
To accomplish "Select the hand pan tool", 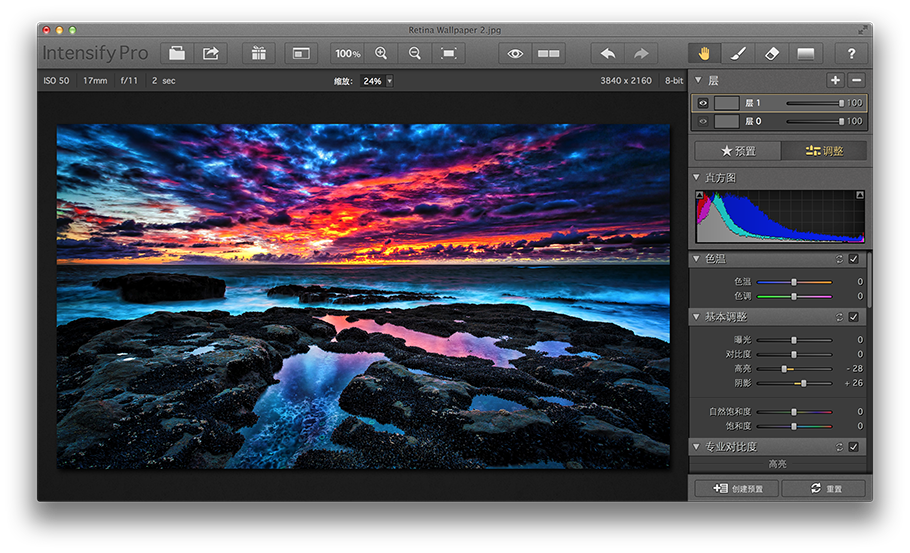I will coord(704,54).
